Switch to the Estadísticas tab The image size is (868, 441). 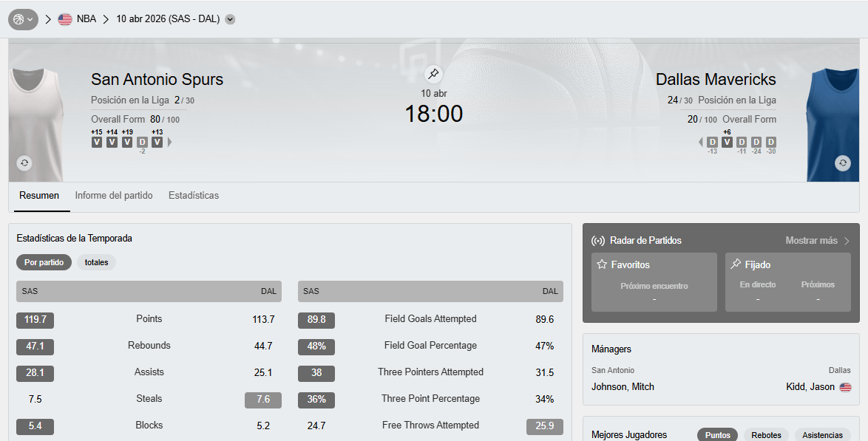[x=194, y=195]
